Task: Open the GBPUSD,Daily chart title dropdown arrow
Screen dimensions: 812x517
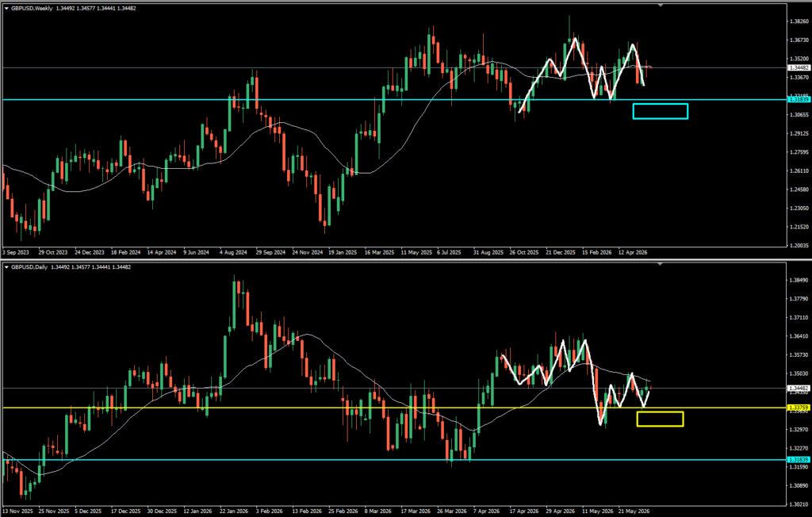Action: [x=6, y=267]
